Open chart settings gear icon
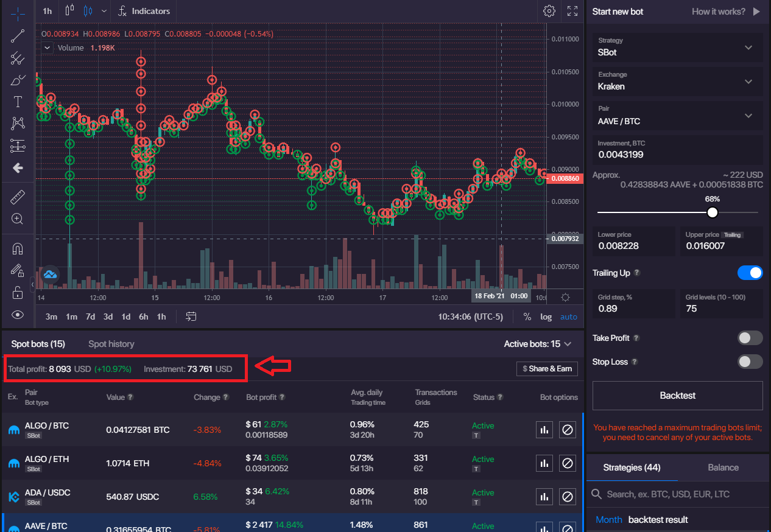771x532 pixels. coord(549,11)
